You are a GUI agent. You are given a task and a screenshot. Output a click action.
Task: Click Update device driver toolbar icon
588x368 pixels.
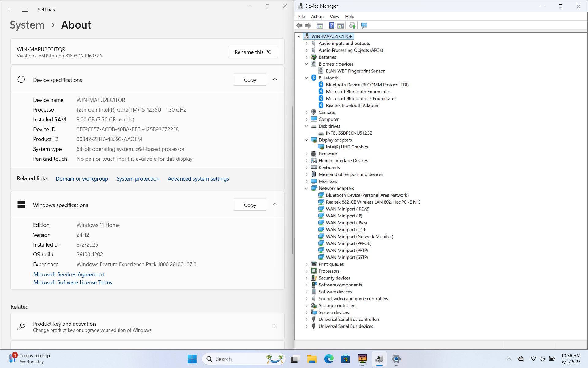(352, 26)
